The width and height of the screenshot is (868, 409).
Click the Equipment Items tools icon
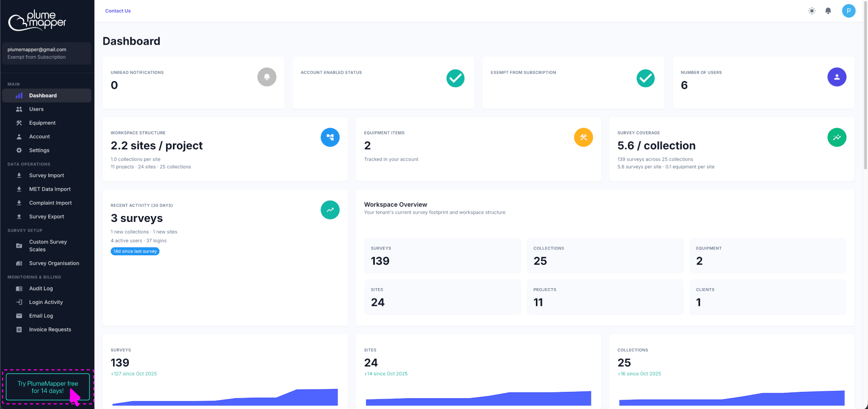584,137
